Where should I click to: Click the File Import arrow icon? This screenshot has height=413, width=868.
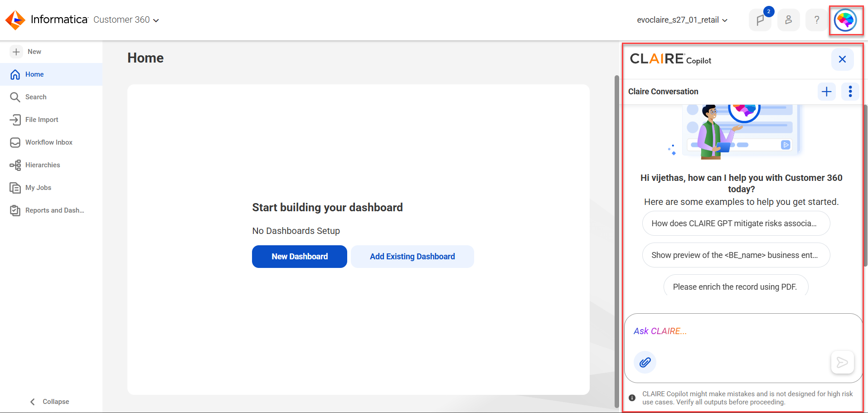[15, 120]
